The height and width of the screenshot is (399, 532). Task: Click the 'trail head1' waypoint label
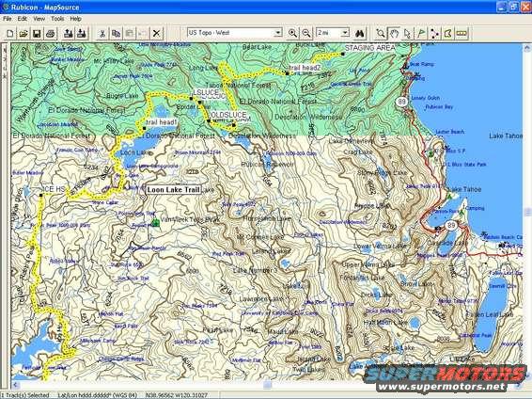tap(161, 122)
